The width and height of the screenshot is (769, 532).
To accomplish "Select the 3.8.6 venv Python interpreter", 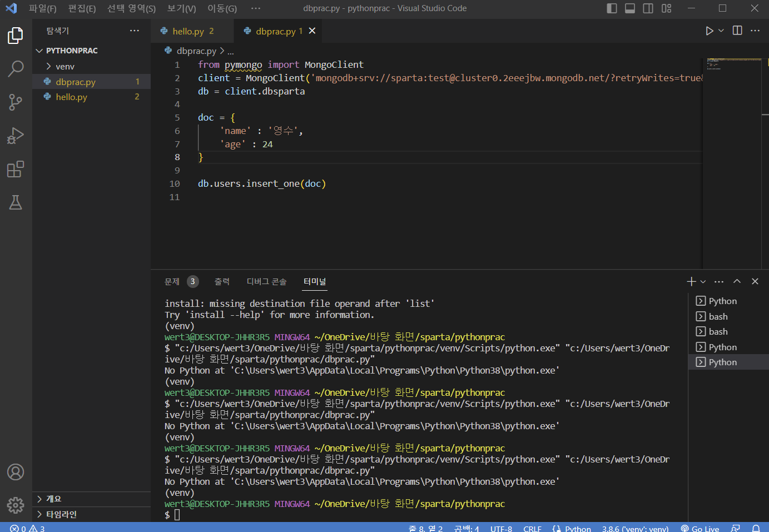I will (635, 529).
